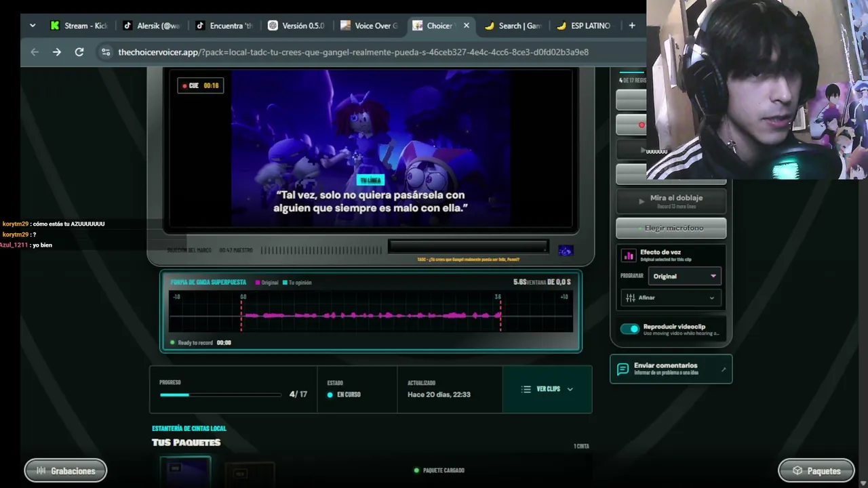
Task: Select the dimmed second tape thumbnail
Action: (250, 475)
